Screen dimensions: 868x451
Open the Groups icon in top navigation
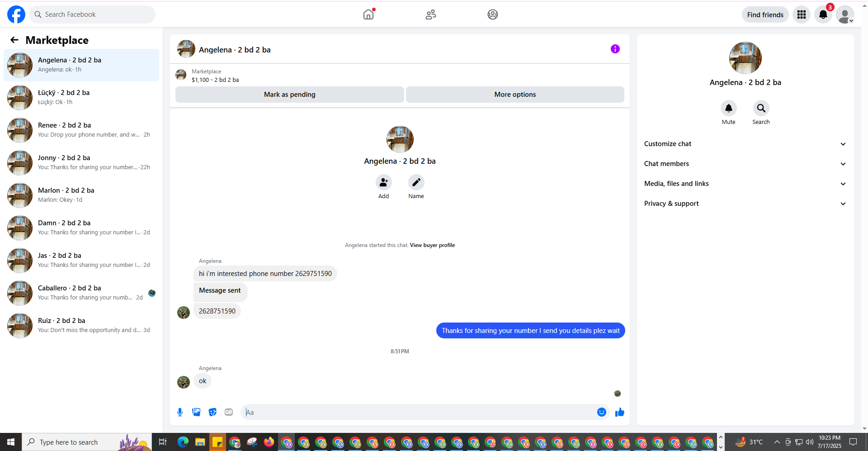pyautogui.click(x=493, y=14)
